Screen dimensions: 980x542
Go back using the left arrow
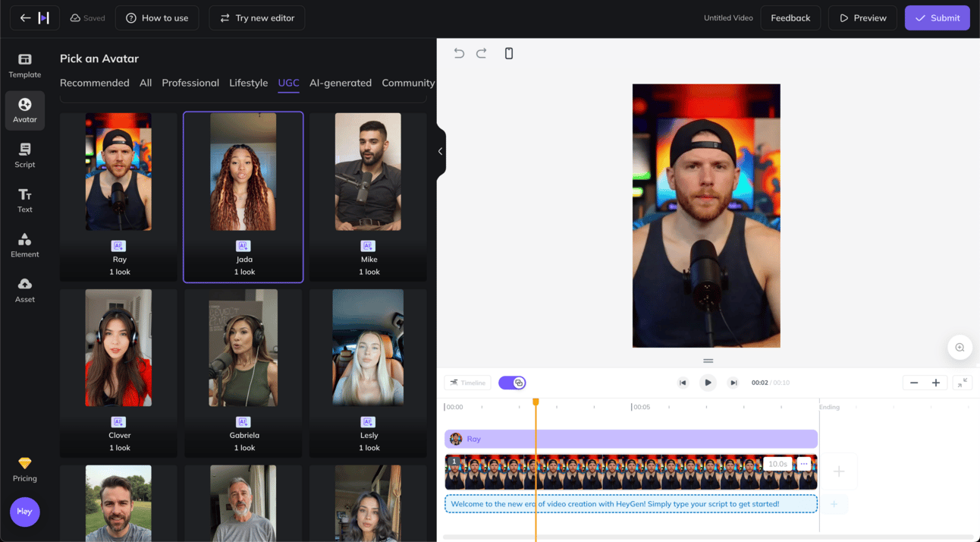[x=26, y=18]
